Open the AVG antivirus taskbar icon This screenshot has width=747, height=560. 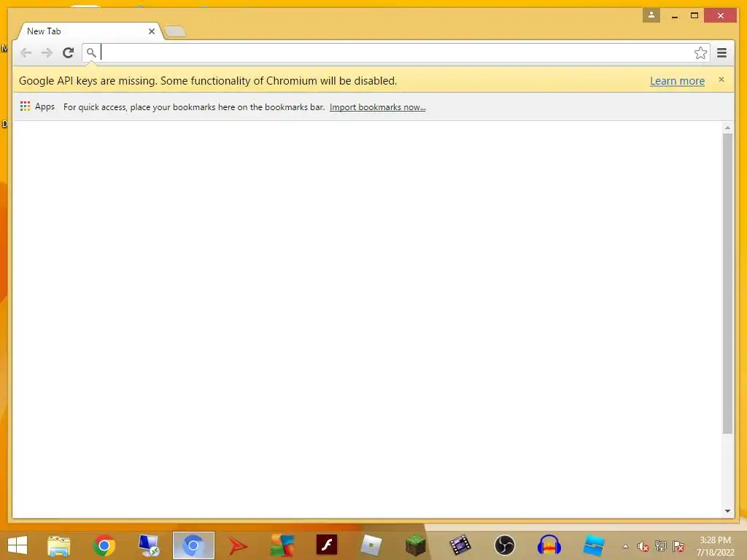click(282, 545)
